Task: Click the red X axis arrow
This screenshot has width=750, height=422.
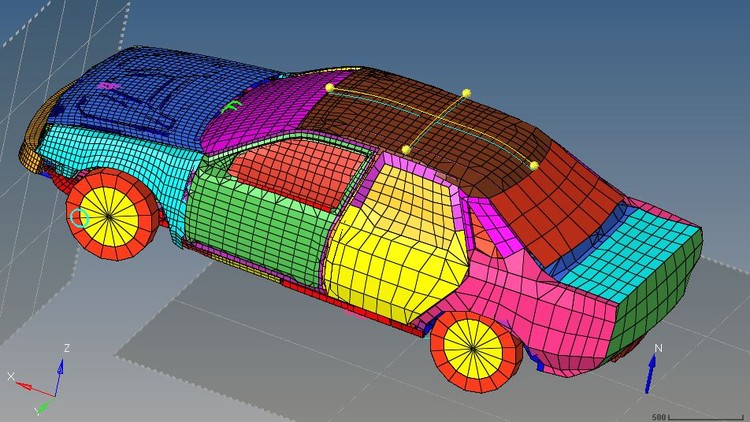Action: point(34,389)
